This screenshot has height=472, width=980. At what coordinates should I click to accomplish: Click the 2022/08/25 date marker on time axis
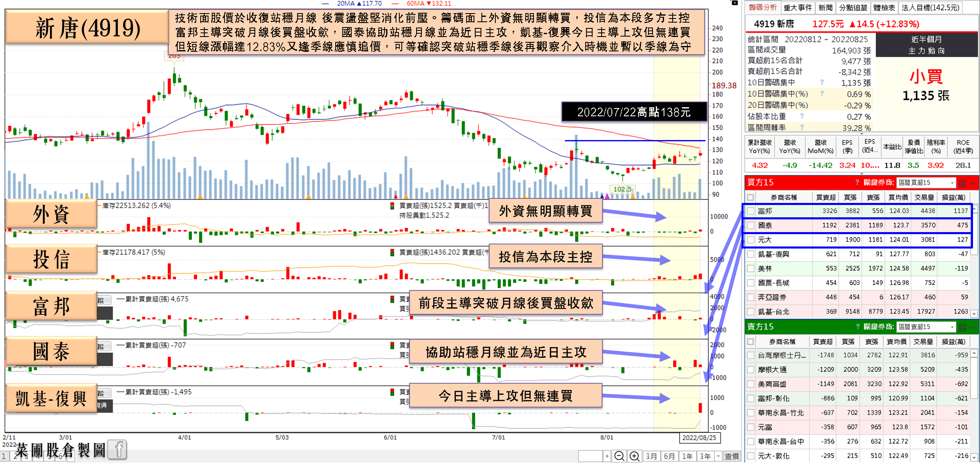(699, 437)
